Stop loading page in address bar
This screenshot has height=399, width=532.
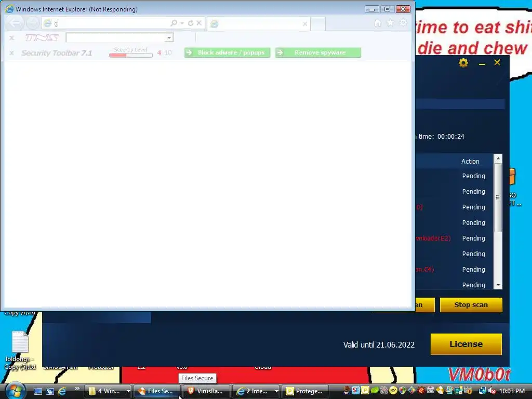199,23
